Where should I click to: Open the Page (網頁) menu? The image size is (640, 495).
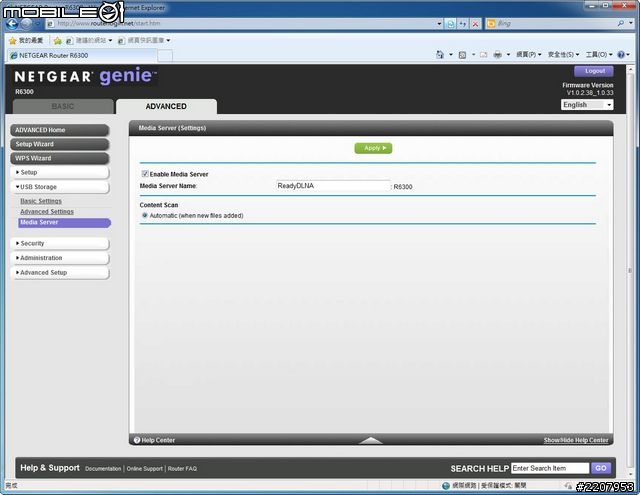(x=529, y=54)
